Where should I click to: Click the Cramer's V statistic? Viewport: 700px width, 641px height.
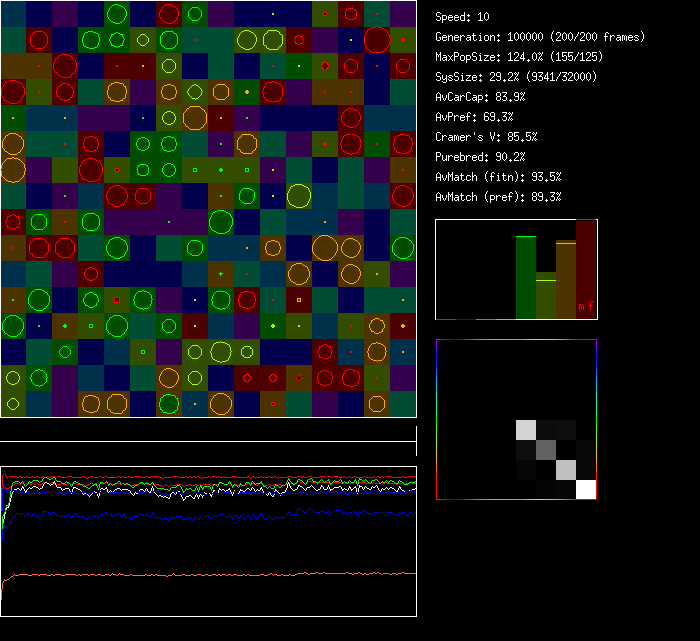coord(486,137)
